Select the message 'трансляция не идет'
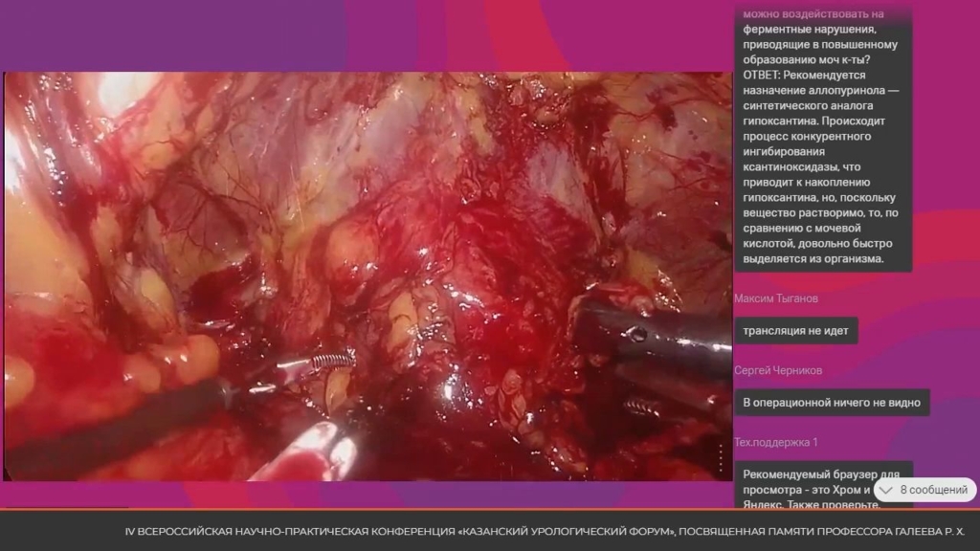 [795, 331]
